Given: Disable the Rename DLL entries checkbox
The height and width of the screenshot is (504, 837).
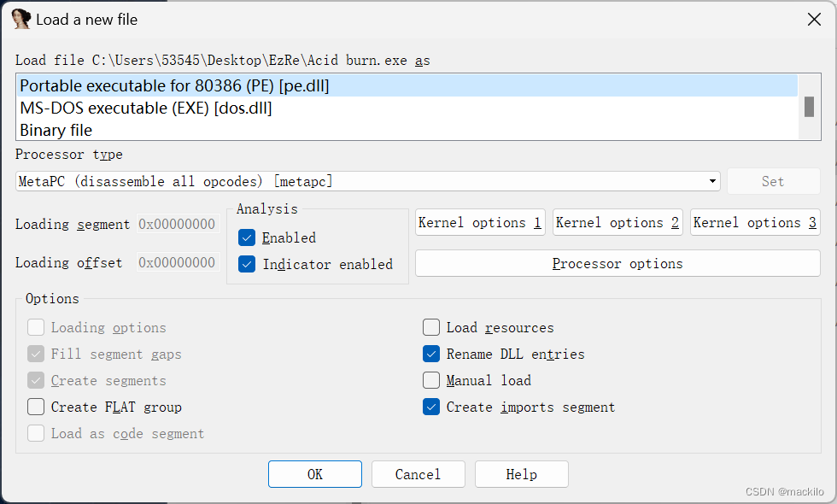Looking at the screenshot, I should click(431, 354).
